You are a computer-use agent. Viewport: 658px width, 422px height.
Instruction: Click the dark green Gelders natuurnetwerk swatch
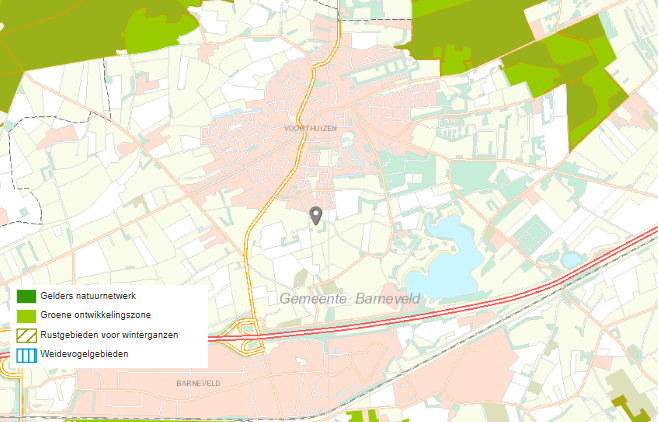pos(27,296)
